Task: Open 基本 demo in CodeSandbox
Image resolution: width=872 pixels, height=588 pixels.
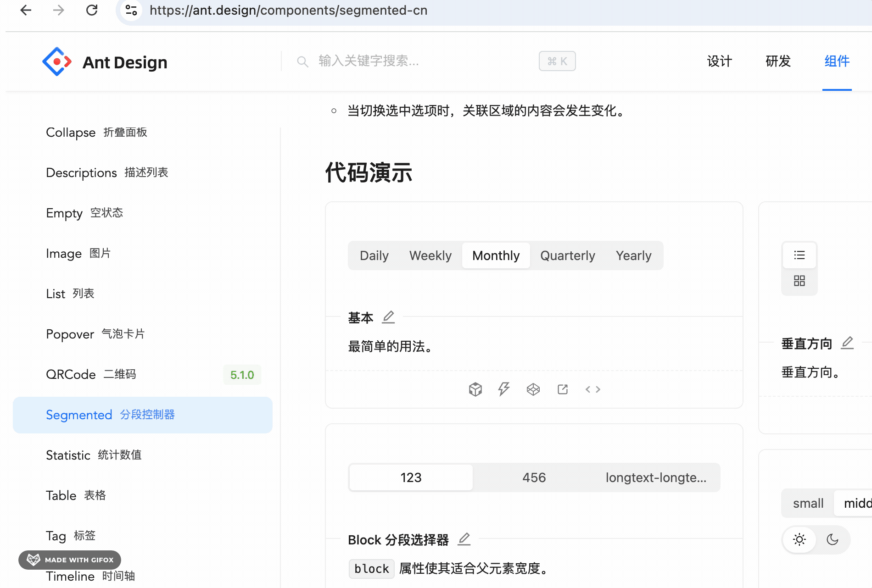Action: click(475, 389)
